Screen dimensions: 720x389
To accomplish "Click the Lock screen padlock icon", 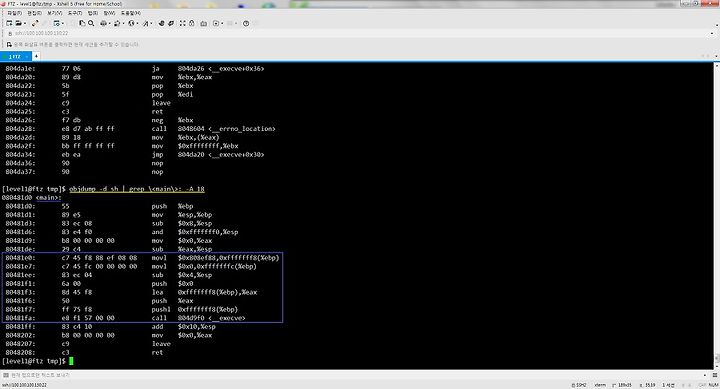I will pyautogui.click(x=191, y=23).
